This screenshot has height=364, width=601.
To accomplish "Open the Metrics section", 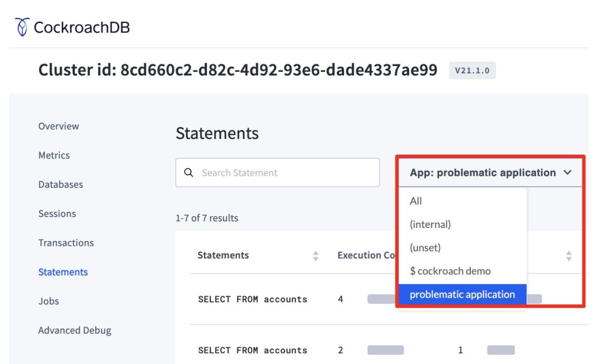I will (54, 155).
